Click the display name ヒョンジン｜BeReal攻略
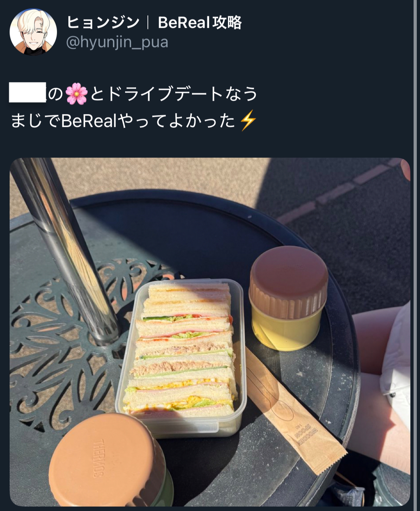420x511 pixels. pos(154,23)
